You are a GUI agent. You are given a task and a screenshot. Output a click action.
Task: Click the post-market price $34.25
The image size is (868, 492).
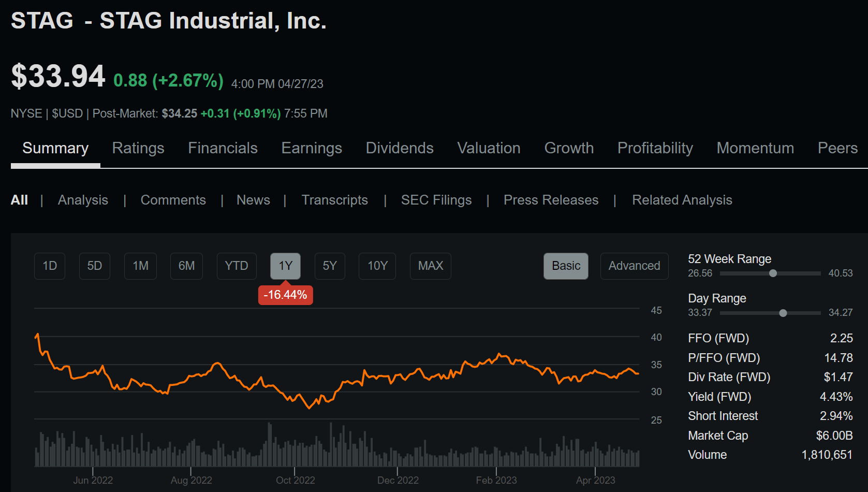coord(179,113)
